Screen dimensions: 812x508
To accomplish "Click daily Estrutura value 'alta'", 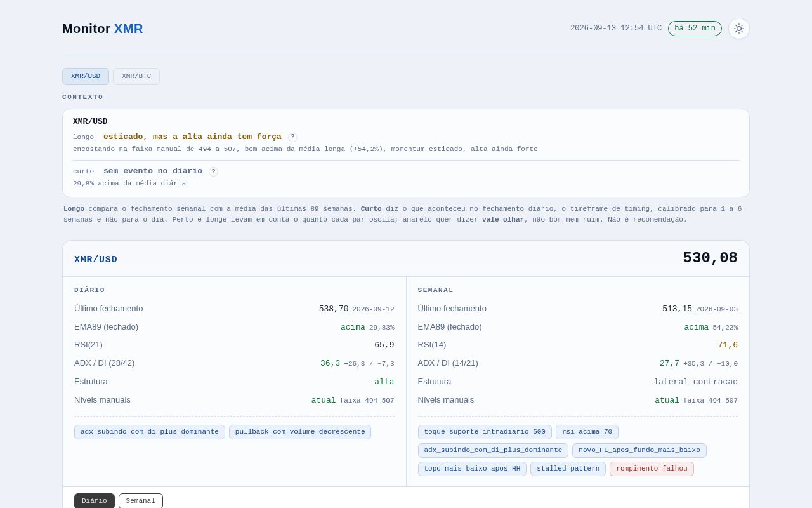I will click(x=384, y=382).
